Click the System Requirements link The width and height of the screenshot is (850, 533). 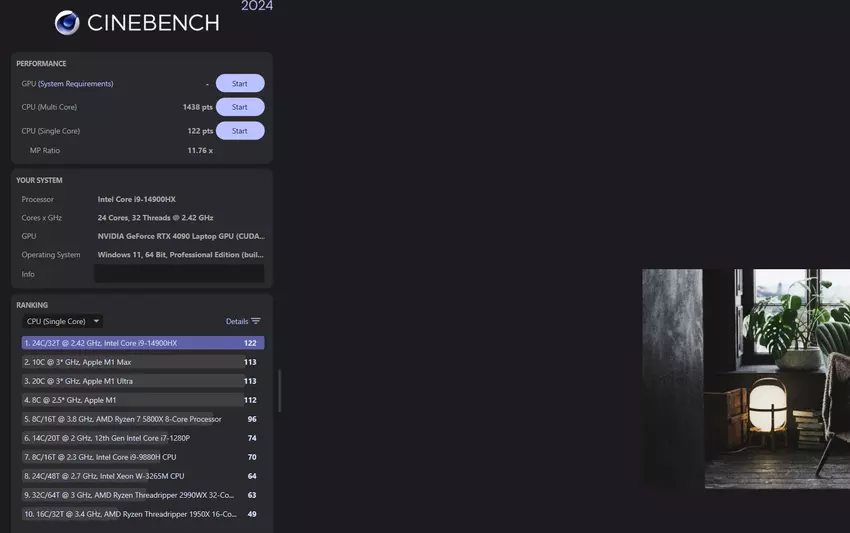click(76, 84)
